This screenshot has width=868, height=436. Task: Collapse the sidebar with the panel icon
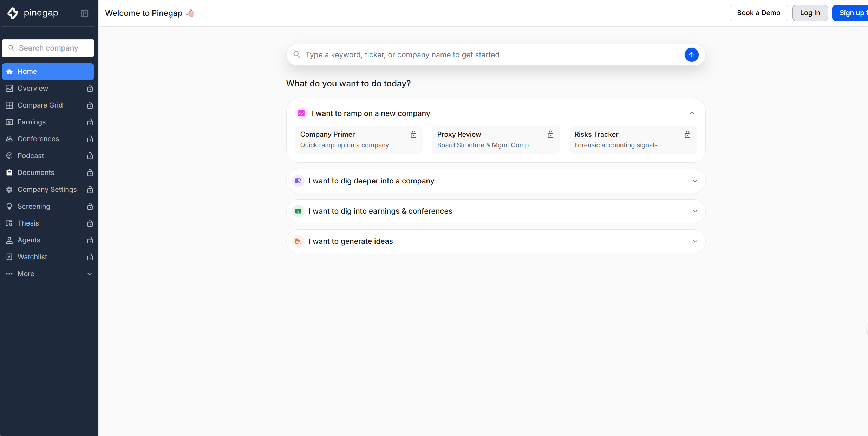click(x=85, y=13)
